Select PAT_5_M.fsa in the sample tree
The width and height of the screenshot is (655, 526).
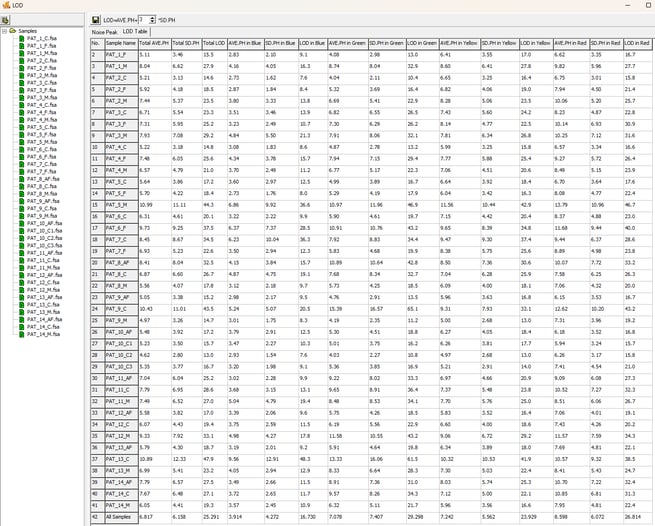click(x=42, y=142)
